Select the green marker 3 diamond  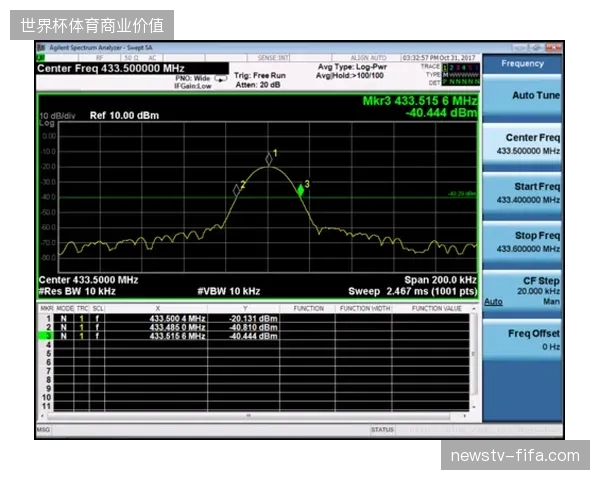[x=300, y=190]
